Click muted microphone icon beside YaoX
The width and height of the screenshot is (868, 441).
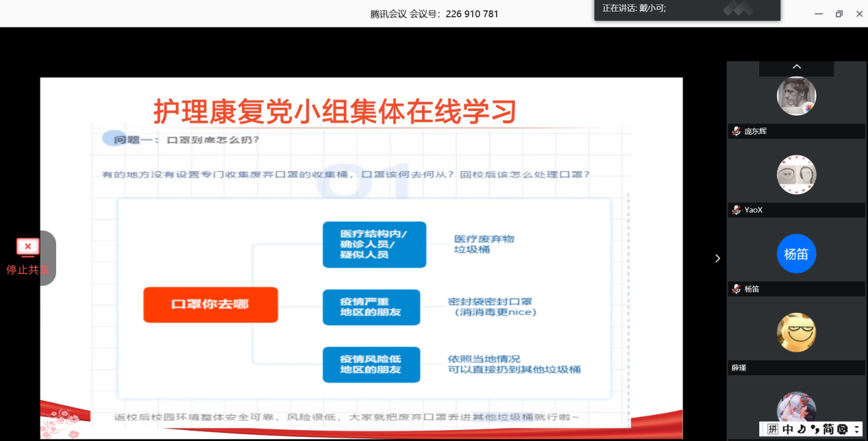(x=736, y=210)
